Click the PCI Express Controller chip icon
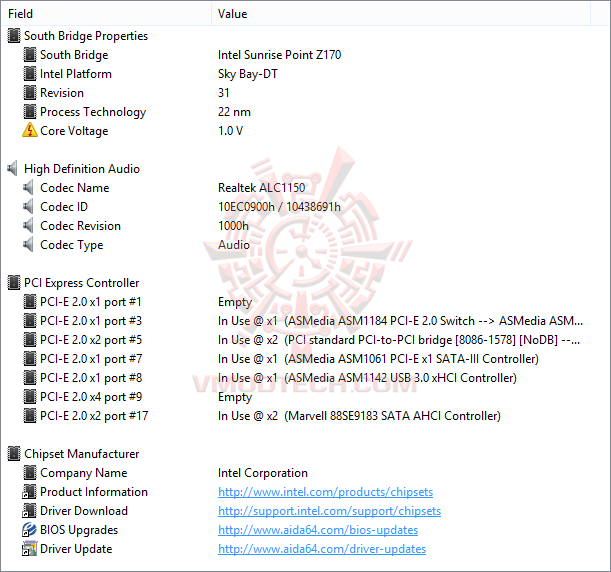Image resolution: width=611 pixels, height=572 pixels. pos(14,283)
